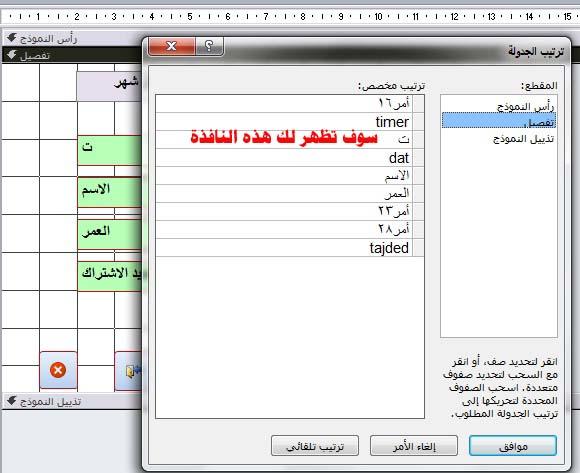
Task: Click the رأس النموذج section bar arrow
Action: pyautogui.click(x=11, y=37)
